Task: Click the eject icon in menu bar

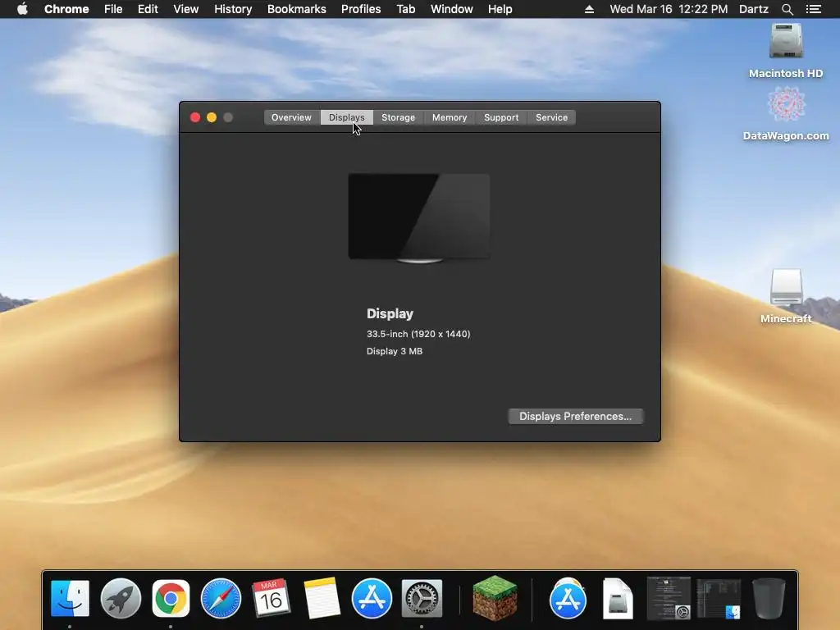Action: click(x=589, y=9)
